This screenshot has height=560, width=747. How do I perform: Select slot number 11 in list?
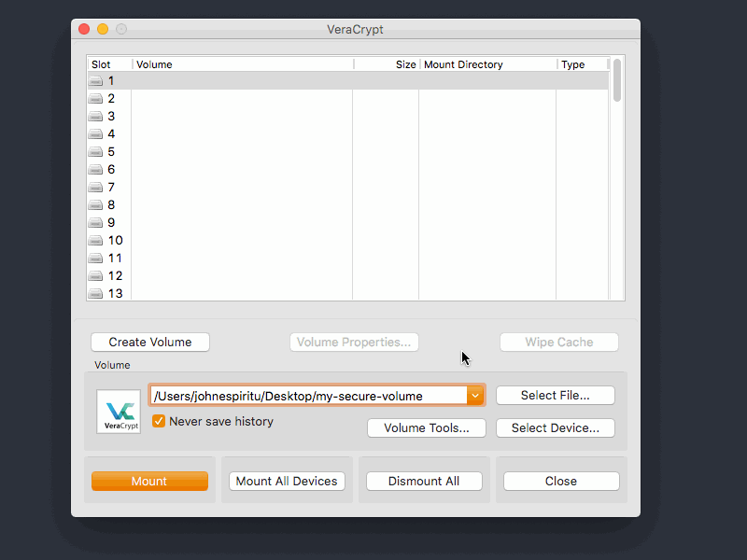[347, 259]
